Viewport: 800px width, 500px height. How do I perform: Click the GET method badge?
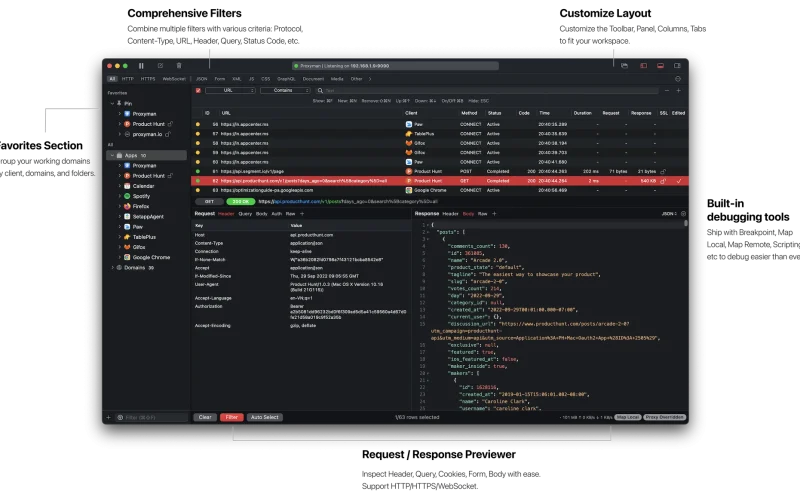(209, 202)
